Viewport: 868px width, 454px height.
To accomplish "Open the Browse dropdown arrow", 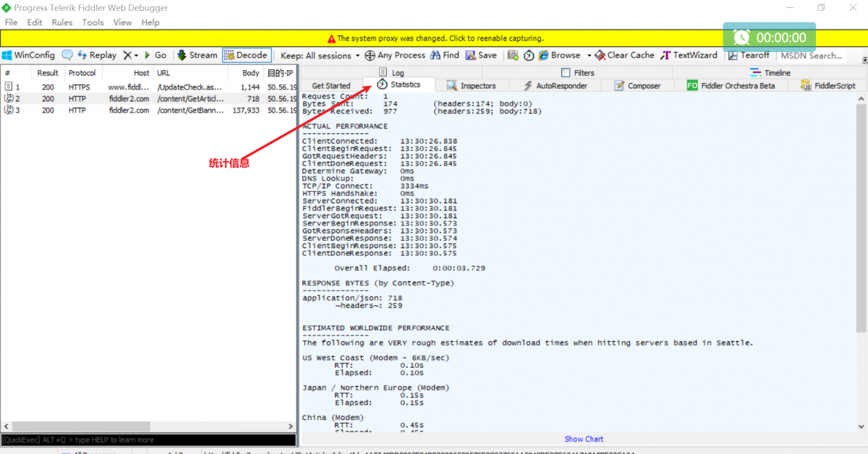I will (589, 56).
